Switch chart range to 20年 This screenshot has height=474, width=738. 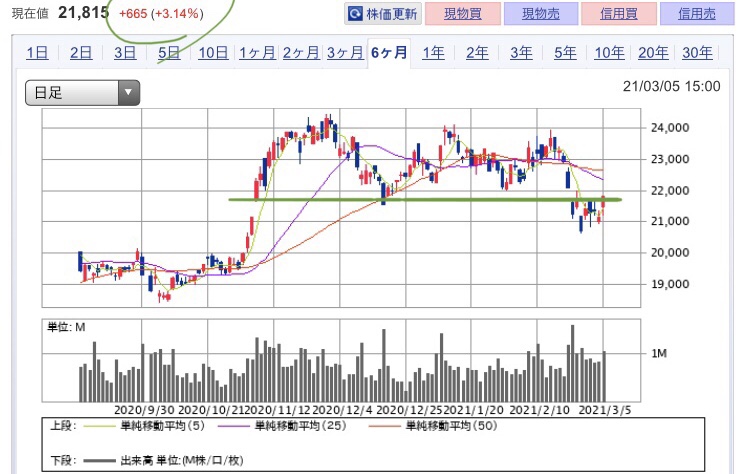[653, 53]
